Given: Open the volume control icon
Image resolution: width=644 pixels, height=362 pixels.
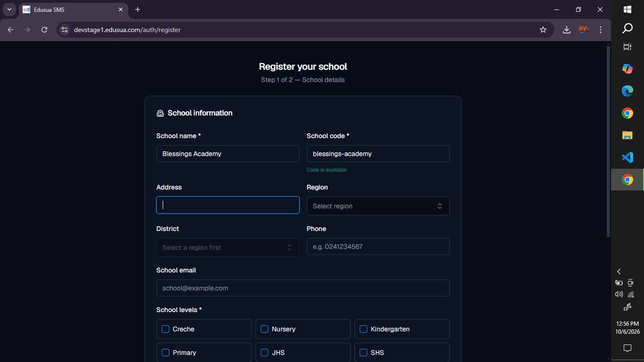Looking at the screenshot, I should pos(619,294).
